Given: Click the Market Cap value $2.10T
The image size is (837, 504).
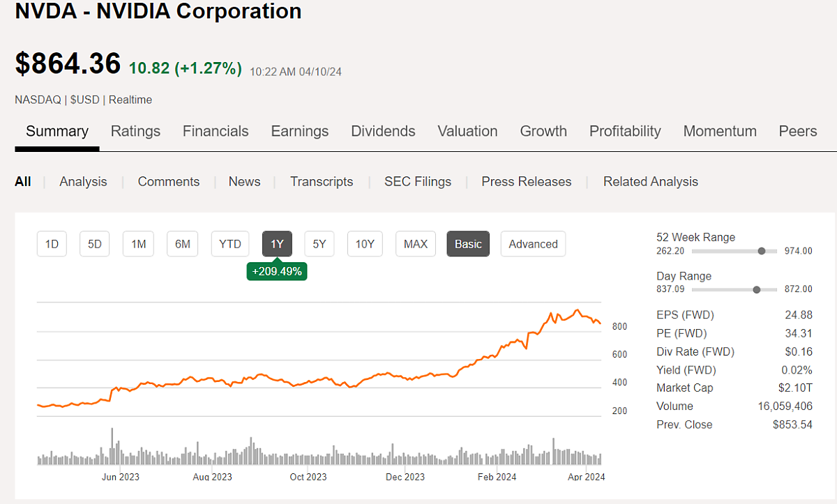Looking at the screenshot, I should coord(796,388).
